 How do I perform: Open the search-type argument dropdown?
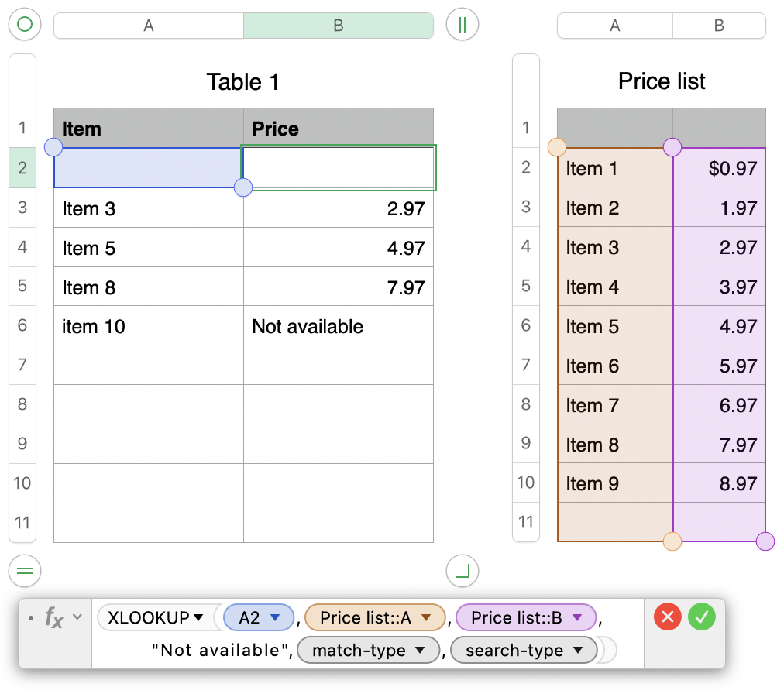578,651
